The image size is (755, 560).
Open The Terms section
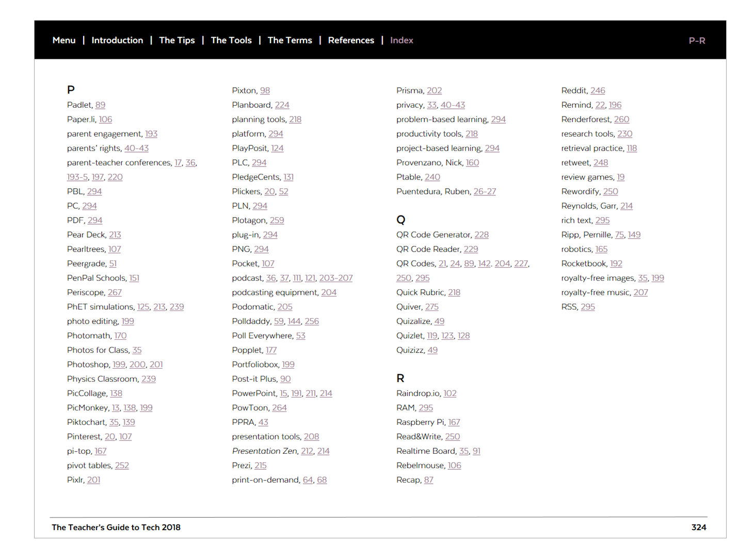tap(290, 40)
